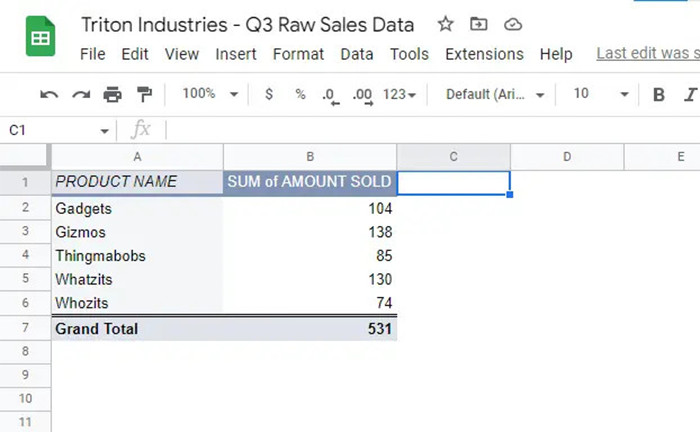This screenshot has height=432, width=700.
Task: Increase decimal places
Action: [x=363, y=95]
